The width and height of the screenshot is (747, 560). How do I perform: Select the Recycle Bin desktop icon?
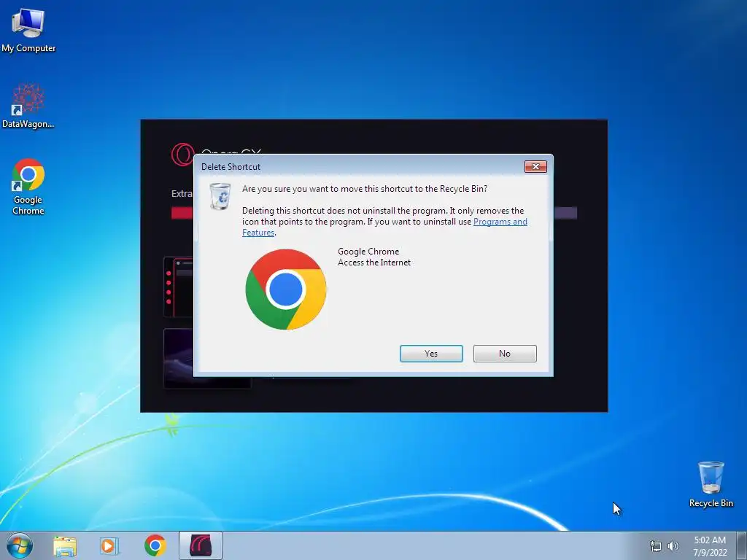pos(711,484)
